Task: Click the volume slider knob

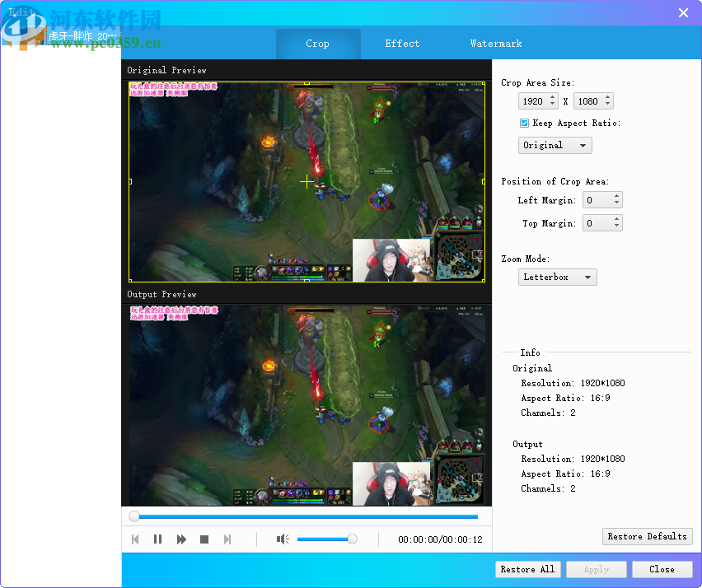Action: coord(353,539)
